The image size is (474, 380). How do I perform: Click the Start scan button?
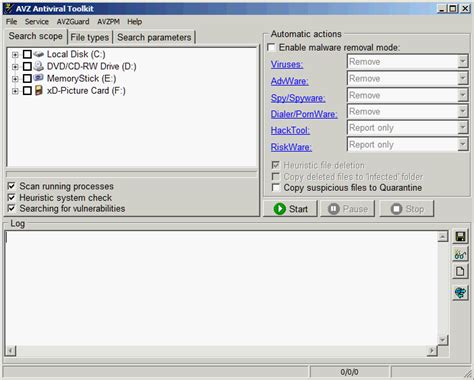coord(290,209)
